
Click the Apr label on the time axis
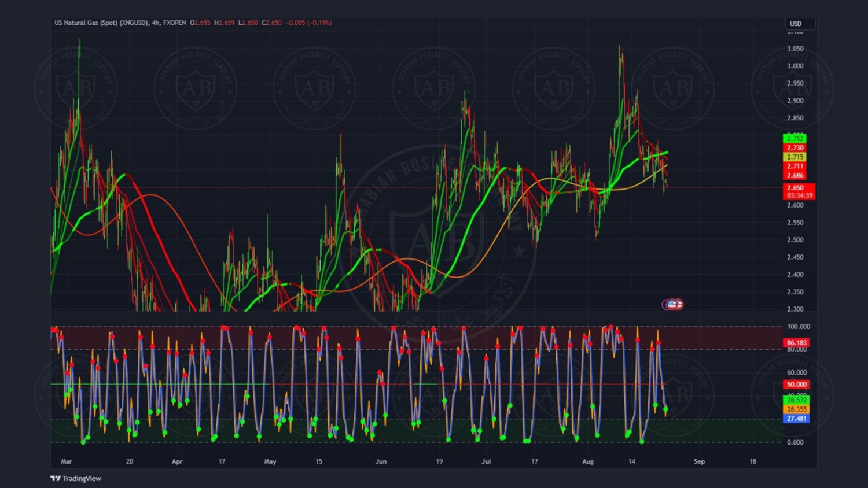177,461
